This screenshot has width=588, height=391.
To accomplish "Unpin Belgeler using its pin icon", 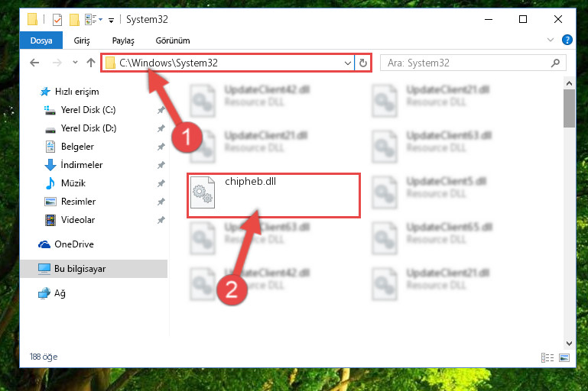I will point(161,147).
